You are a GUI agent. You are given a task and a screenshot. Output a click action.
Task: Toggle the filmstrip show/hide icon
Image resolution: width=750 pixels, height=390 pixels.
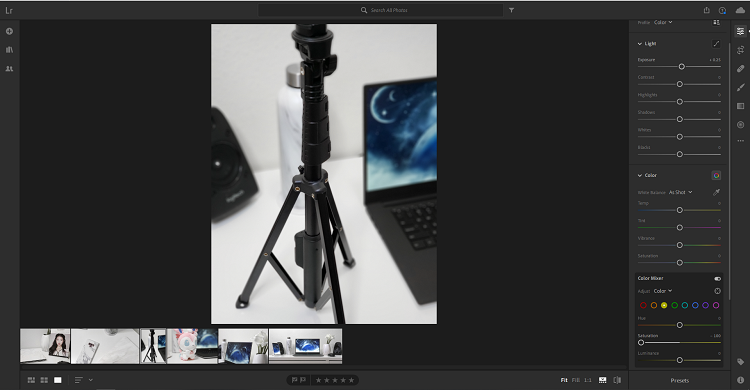[603, 380]
